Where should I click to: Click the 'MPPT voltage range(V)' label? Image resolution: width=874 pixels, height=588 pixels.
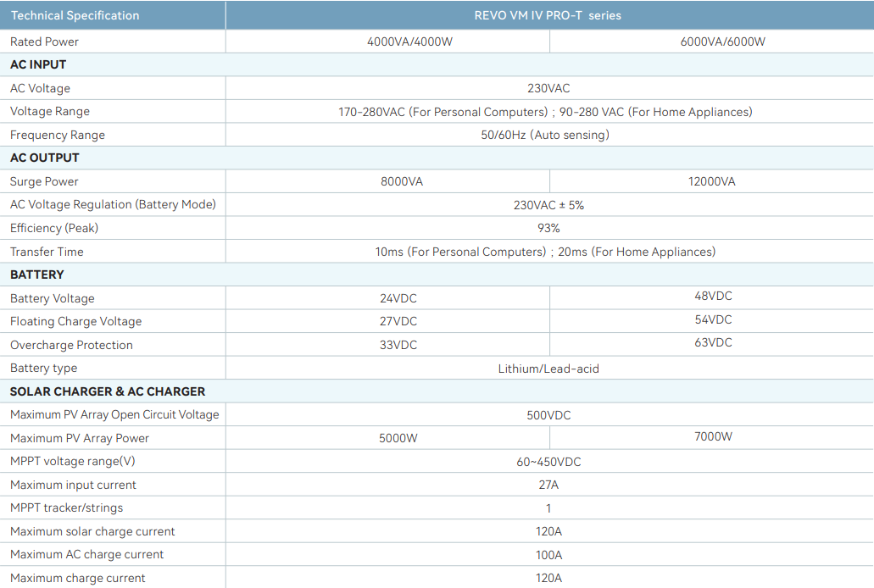72,462
